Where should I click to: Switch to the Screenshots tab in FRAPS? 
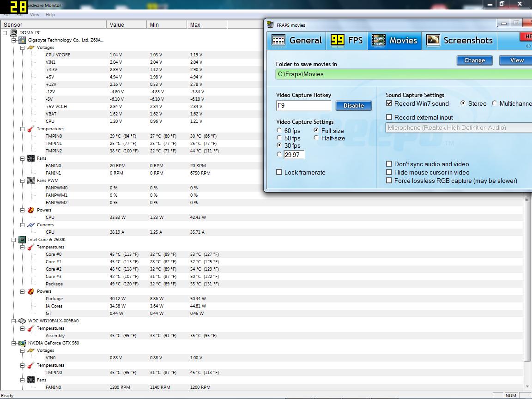(459, 41)
